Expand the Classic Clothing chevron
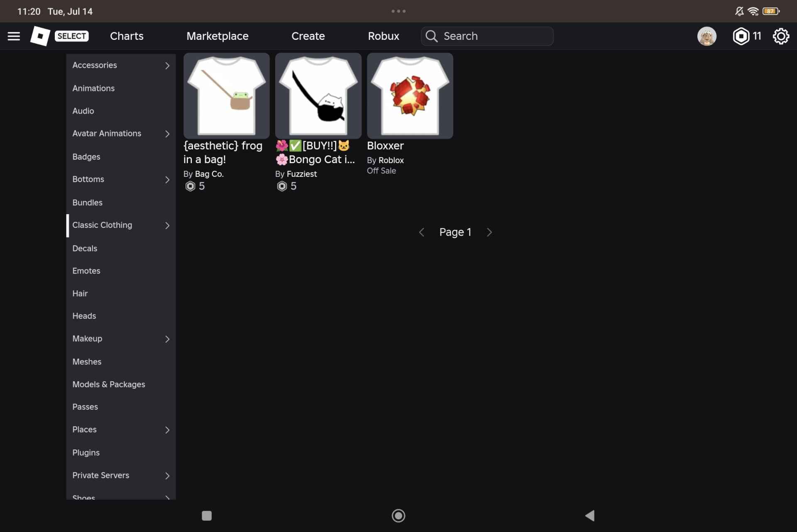 point(167,225)
